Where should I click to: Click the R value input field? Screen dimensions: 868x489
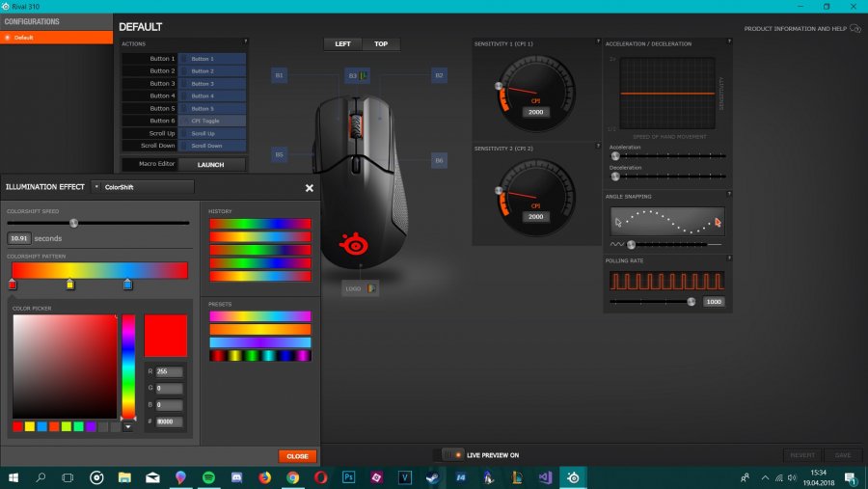pyautogui.click(x=169, y=371)
